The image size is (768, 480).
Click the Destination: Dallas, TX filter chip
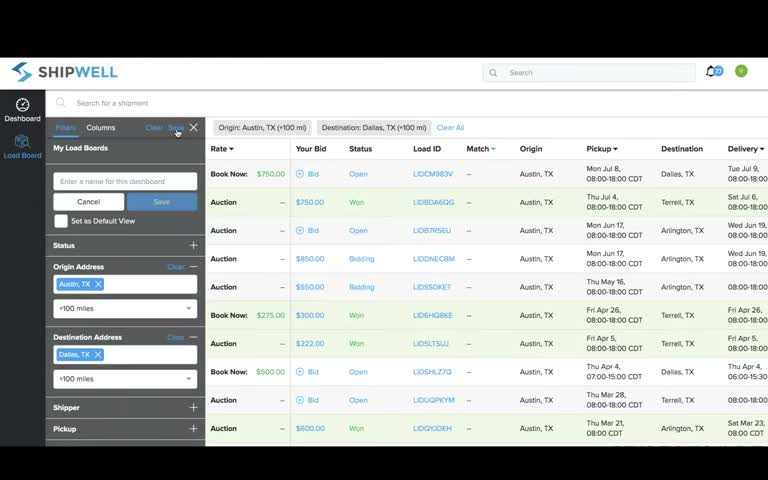(x=374, y=128)
